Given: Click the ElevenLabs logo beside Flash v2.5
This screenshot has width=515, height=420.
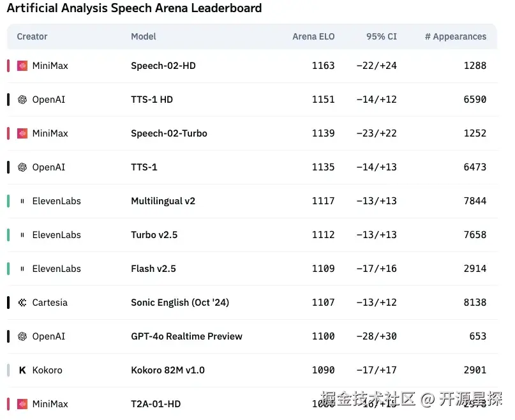Looking at the screenshot, I should pos(22,269).
